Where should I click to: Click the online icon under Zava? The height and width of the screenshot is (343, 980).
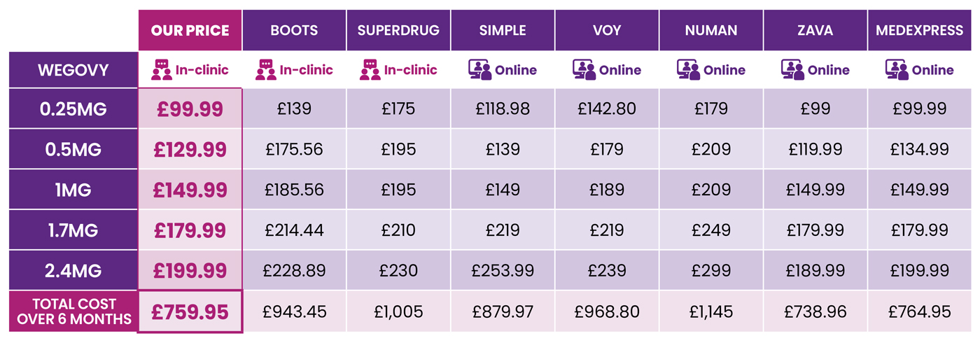pos(792,69)
